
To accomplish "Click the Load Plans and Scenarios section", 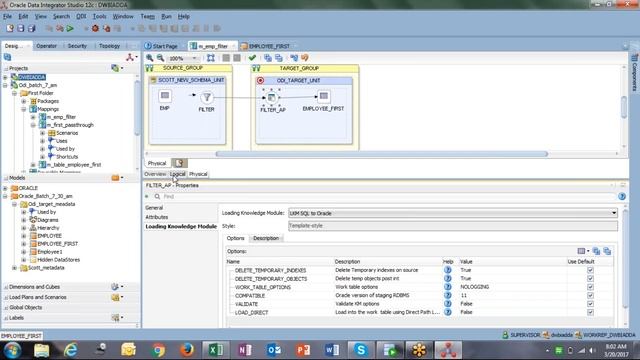I will click(38, 297).
